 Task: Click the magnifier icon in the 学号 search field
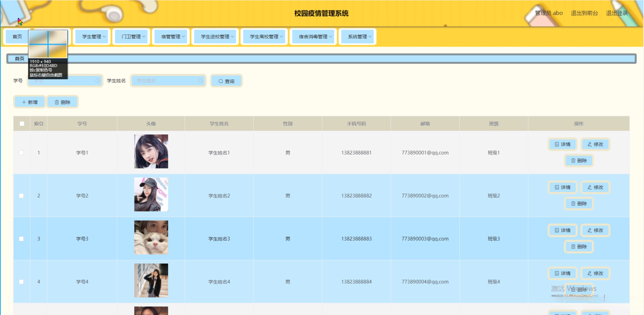coord(98,81)
